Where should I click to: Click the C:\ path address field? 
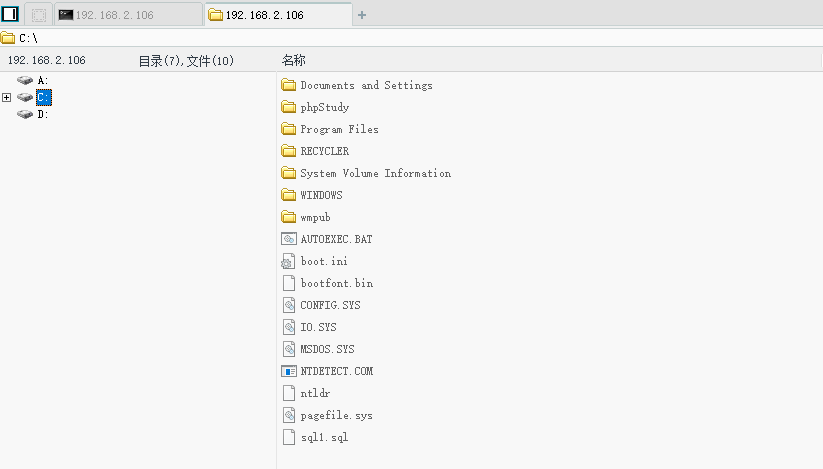tap(400, 38)
